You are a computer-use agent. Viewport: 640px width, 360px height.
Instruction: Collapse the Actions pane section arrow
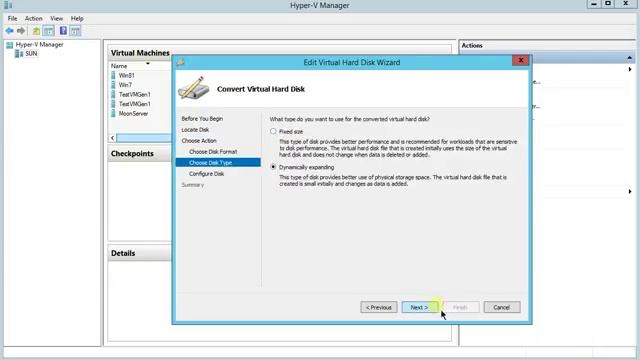[x=629, y=58]
